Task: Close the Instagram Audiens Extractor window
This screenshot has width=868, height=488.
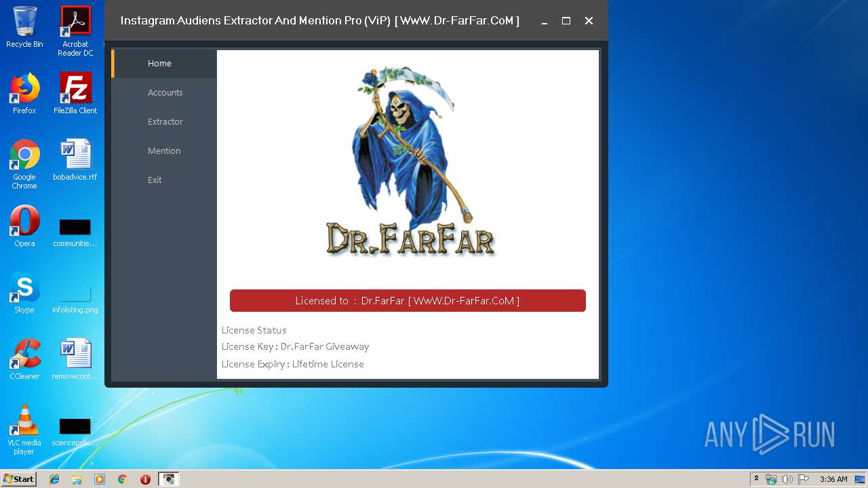Action: click(589, 21)
